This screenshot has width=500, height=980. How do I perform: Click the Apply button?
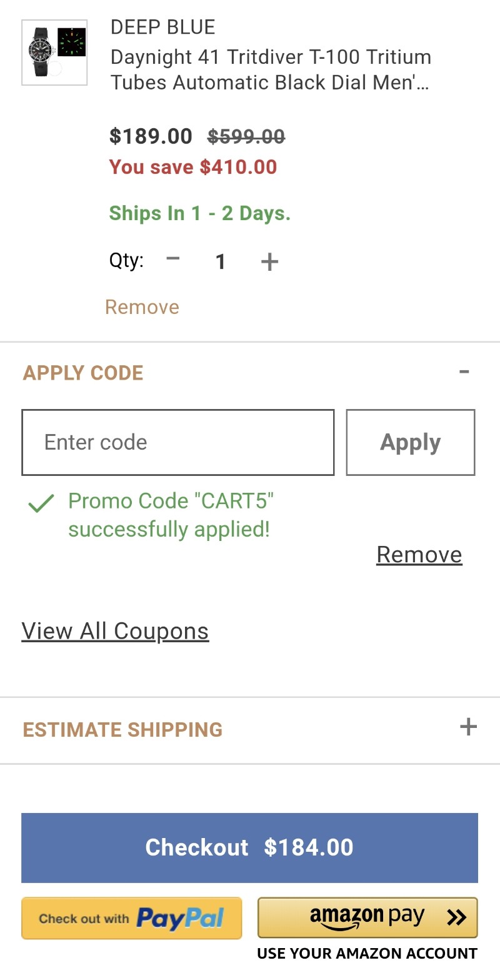[x=411, y=442]
